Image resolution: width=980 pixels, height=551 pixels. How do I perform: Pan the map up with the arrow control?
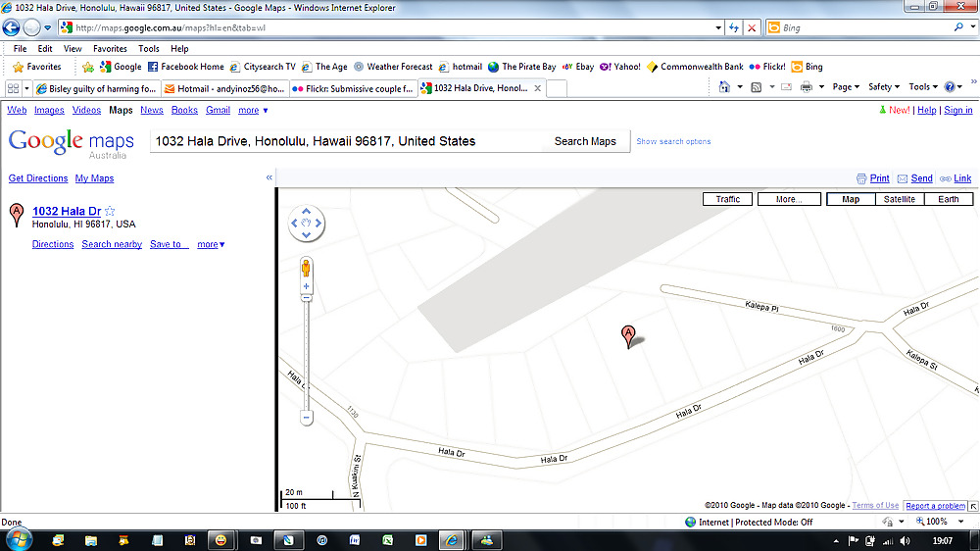(307, 211)
